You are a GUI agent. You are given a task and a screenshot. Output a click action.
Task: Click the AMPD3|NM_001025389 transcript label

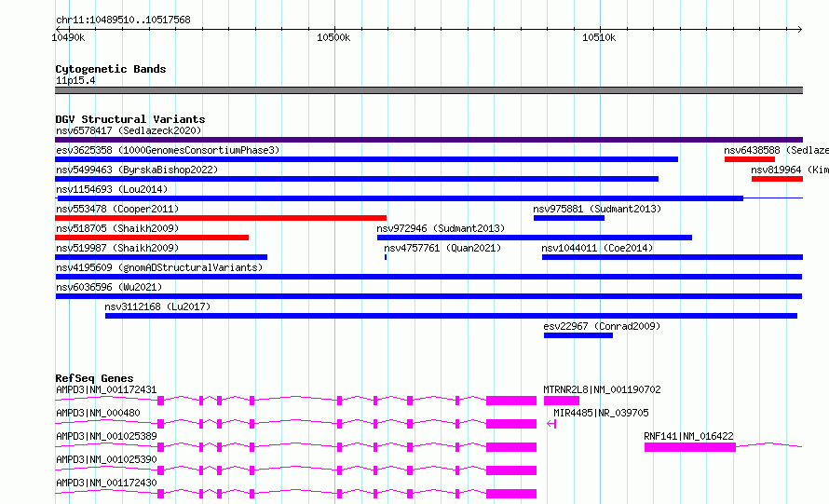tap(106, 436)
